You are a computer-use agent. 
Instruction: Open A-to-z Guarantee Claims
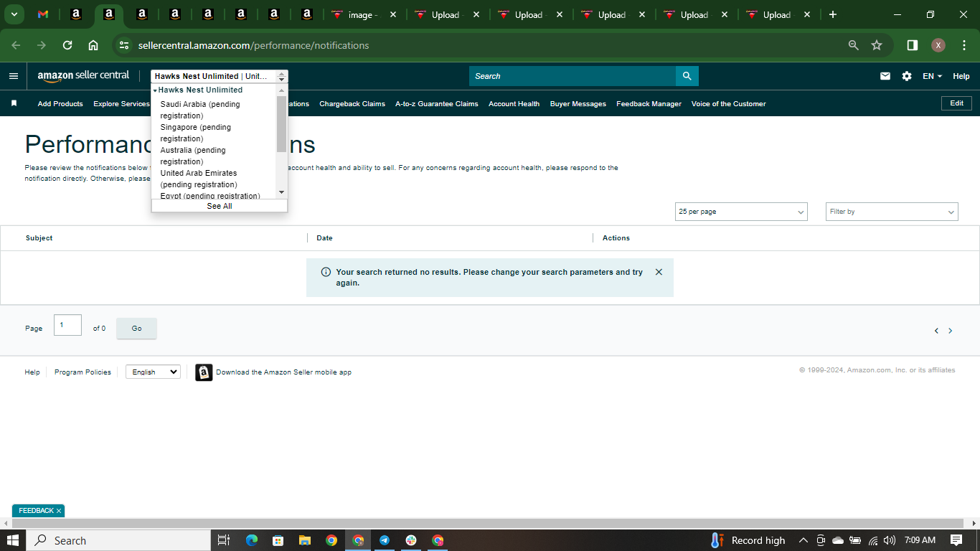click(437, 104)
